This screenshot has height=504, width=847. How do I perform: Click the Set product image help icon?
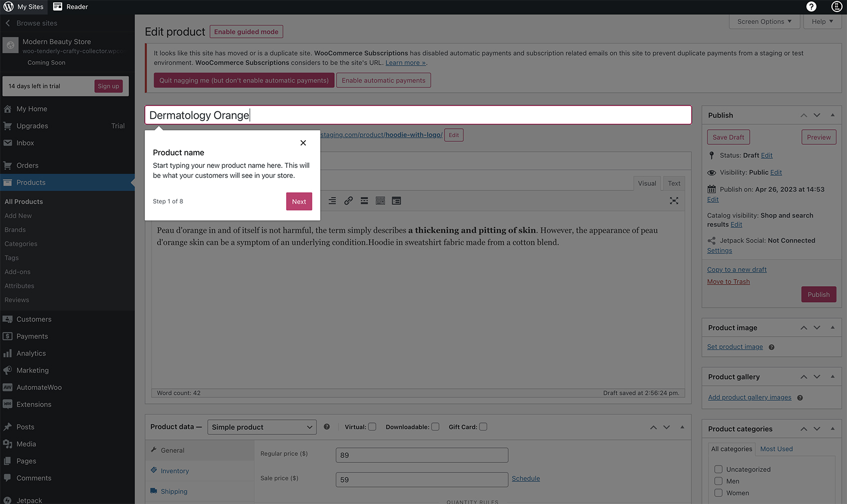(771, 347)
